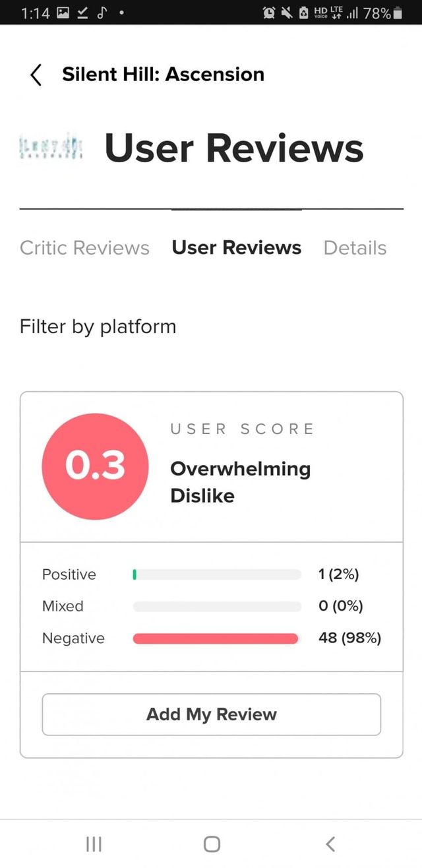
Task: Open the Details tab
Action: [x=355, y=248]
